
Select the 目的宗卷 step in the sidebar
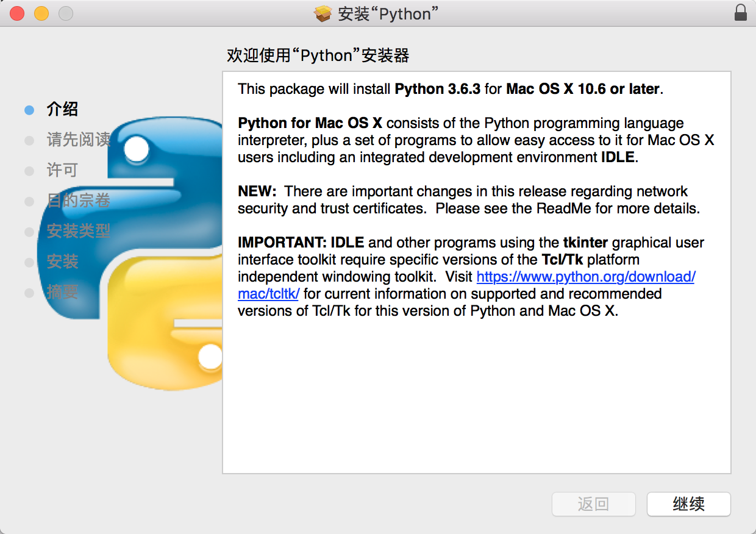point(78,201)
